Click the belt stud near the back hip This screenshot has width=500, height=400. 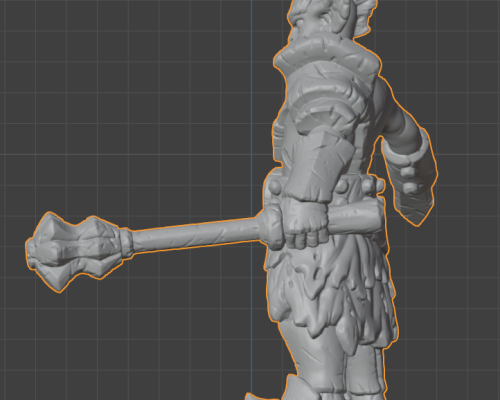[368, 185]
